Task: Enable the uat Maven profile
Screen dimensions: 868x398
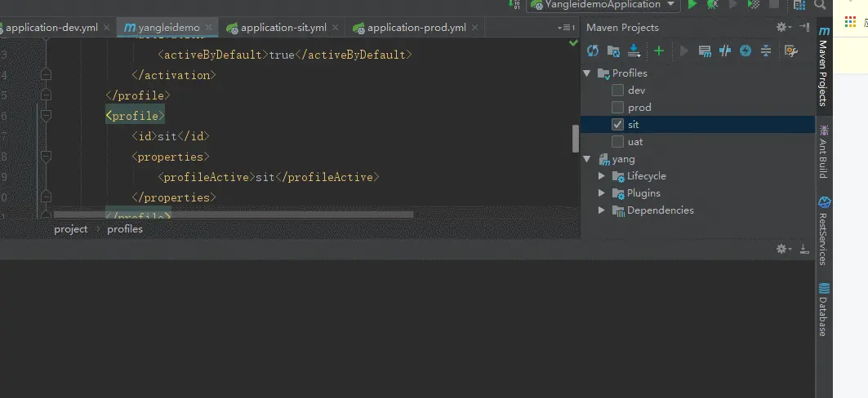Action: tap(618, 142)
